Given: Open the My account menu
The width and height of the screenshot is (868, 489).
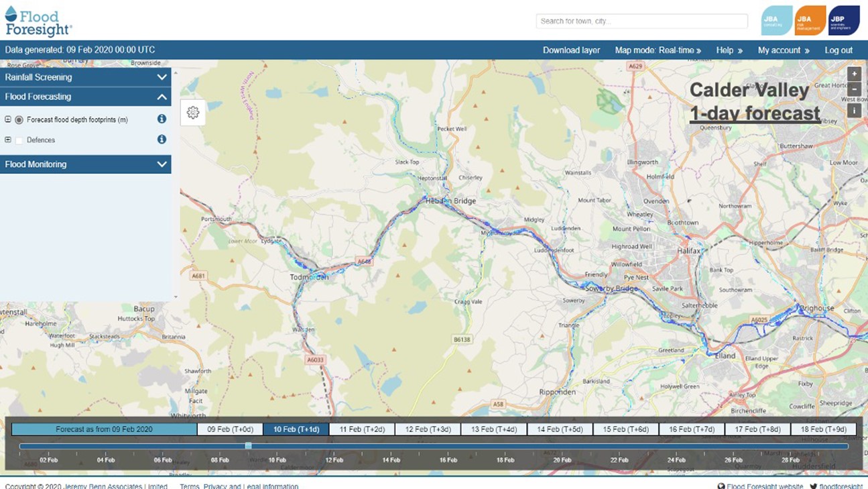Looking at the screenshot, I should click(x=783, y=50).
